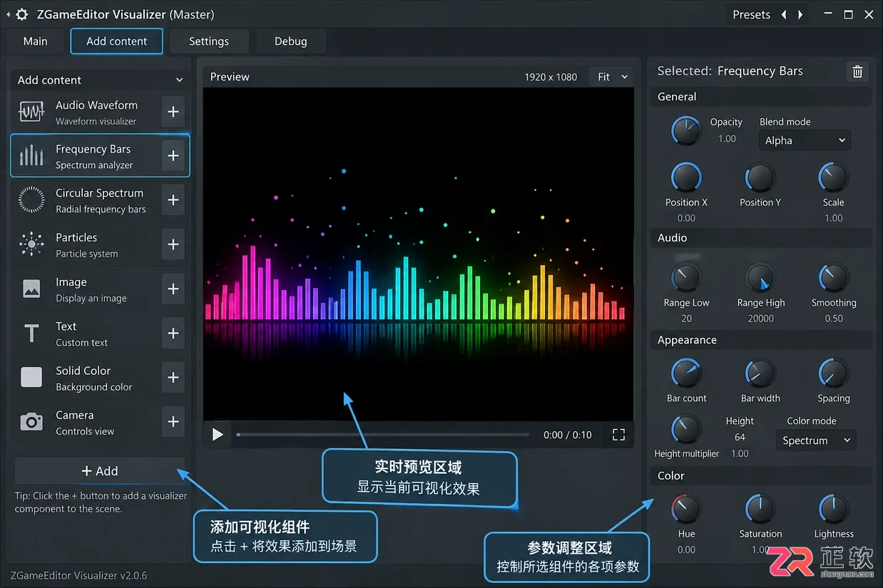Add Image with its plus button
Viewport: 883px width, 588px height.
tap(173, 289)
